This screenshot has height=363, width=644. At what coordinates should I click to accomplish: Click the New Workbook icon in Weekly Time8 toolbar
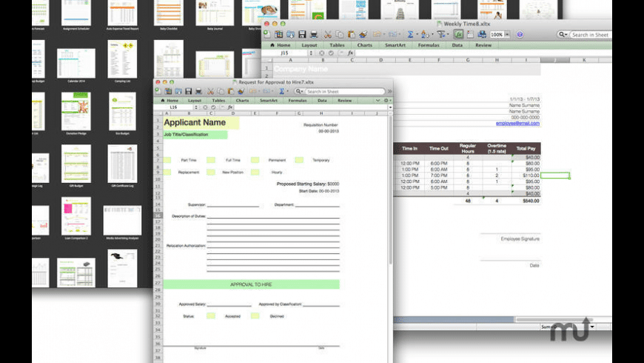coord(267,35)
